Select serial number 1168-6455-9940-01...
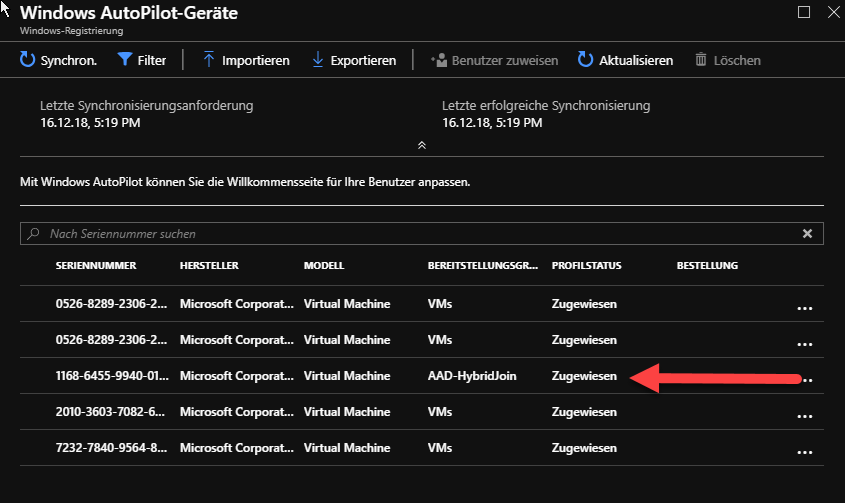Viewport: 845px width, 503px height. (112, 376)
